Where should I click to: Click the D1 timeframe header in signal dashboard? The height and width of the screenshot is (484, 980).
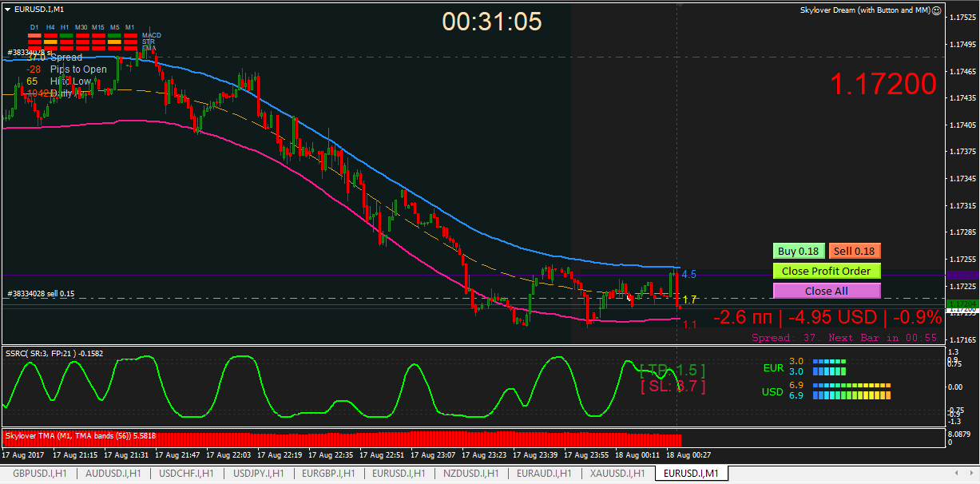(x=34, y=27)
